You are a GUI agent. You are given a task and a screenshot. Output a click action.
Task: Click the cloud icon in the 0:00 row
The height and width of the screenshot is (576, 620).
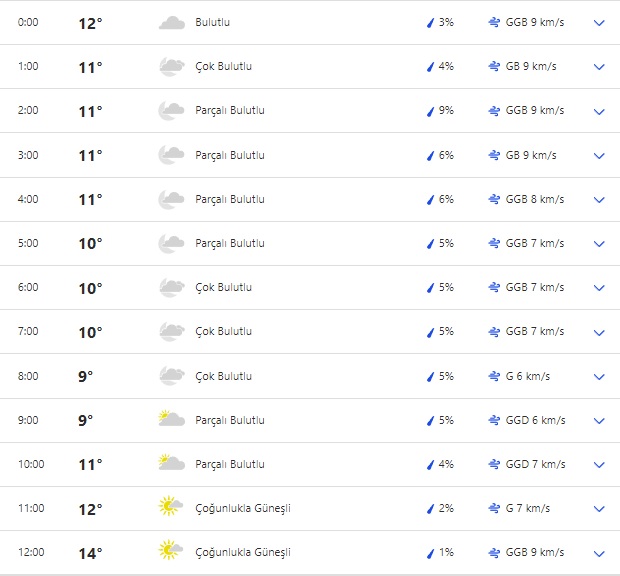[x=171, y=22]
